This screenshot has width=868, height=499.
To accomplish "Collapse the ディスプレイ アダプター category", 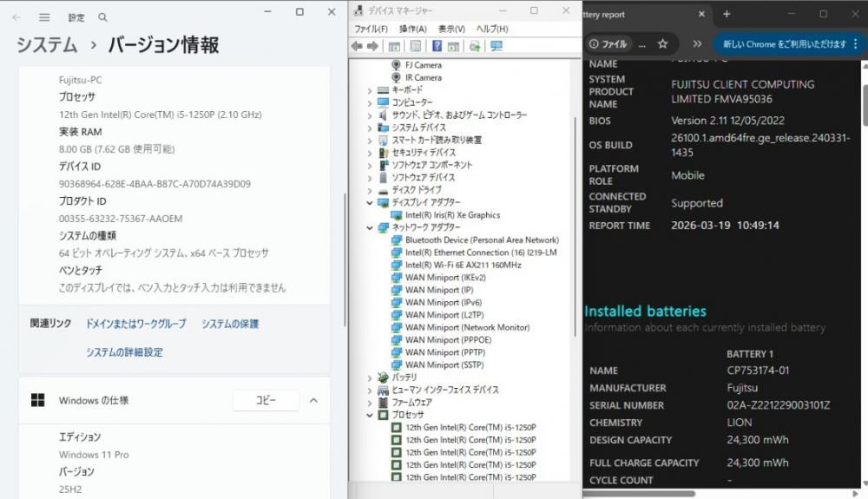I will [370, 202].
